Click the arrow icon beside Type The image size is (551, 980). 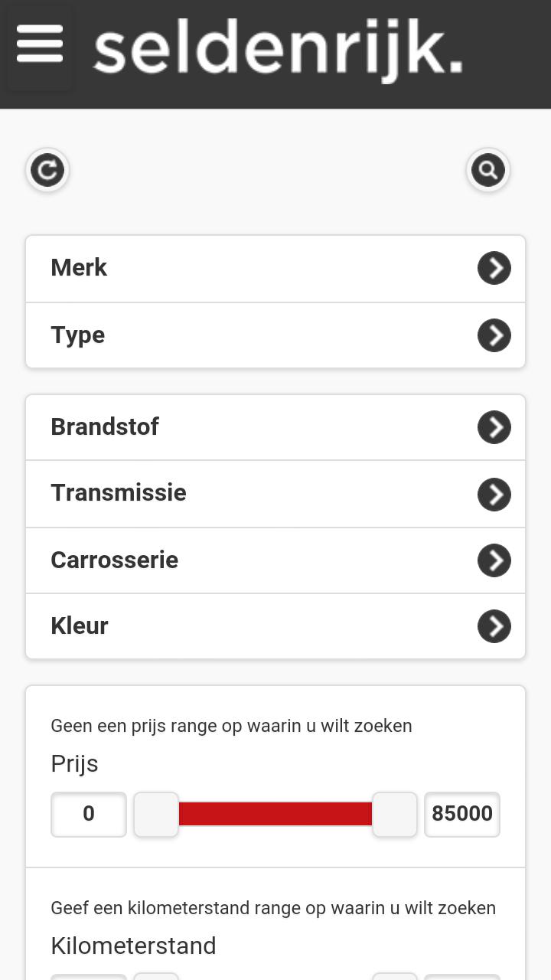pos(494,335)
